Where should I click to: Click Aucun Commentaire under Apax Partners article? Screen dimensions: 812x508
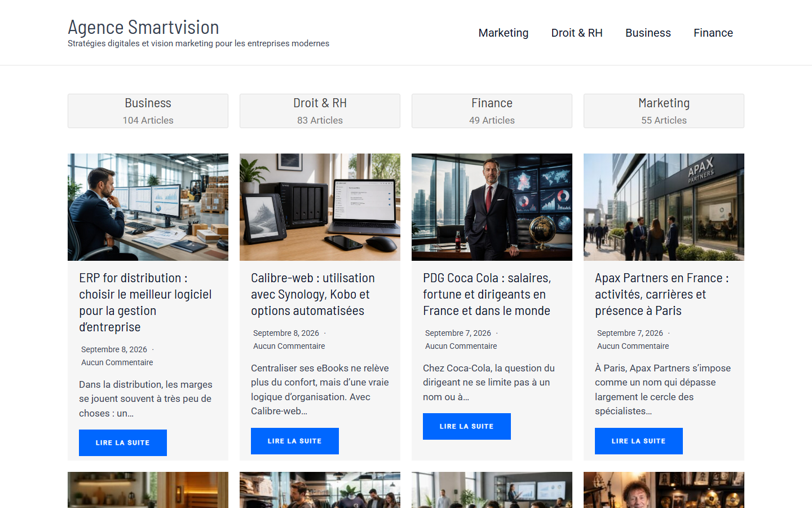tap(633, 346)
